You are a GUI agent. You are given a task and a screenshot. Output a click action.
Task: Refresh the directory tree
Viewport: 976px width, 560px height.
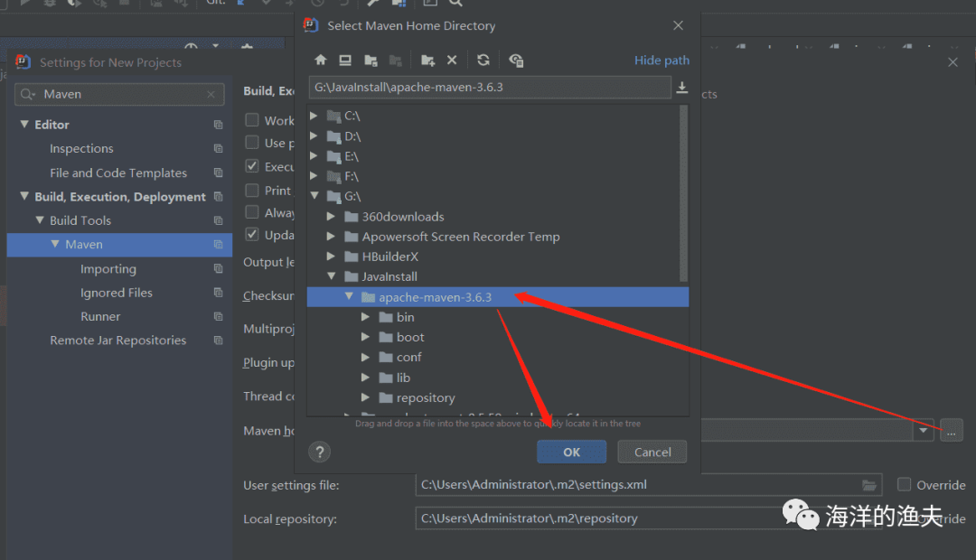click(483, 60)
